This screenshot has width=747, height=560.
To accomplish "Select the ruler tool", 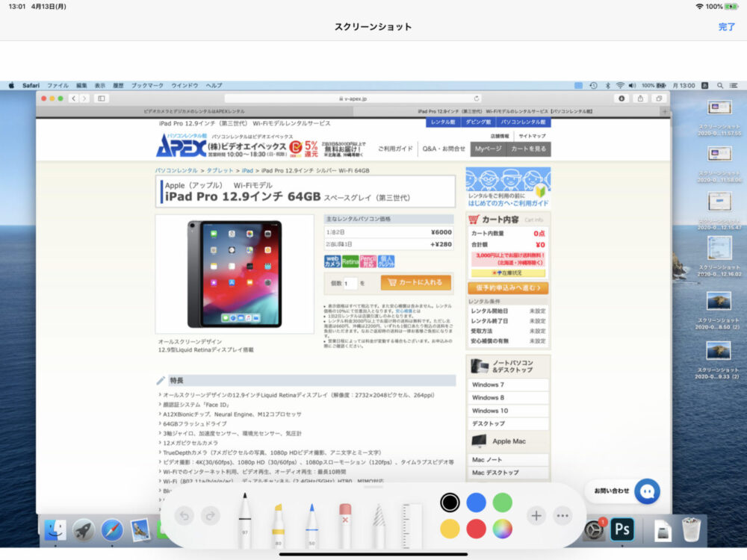I will point(412,524).
